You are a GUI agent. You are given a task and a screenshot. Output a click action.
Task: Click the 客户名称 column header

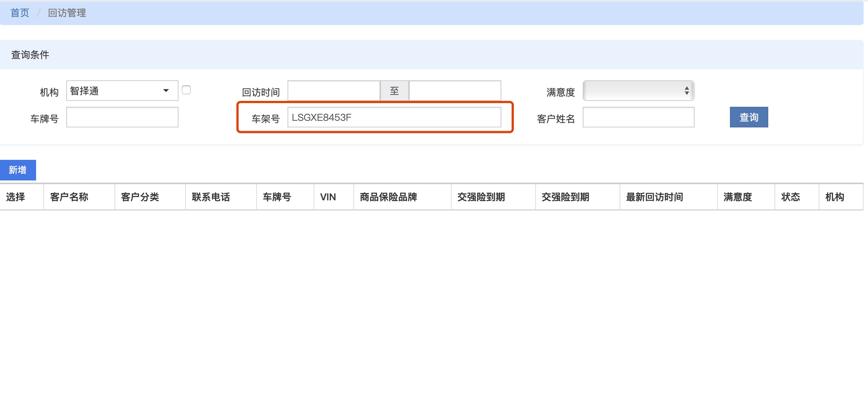pos(69,197)
